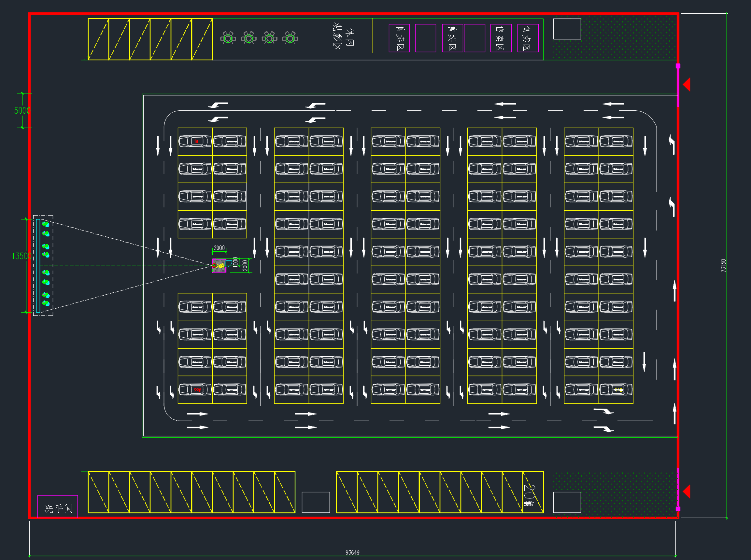Click the leftmost 售卖区 vending box

pos(399,38)
